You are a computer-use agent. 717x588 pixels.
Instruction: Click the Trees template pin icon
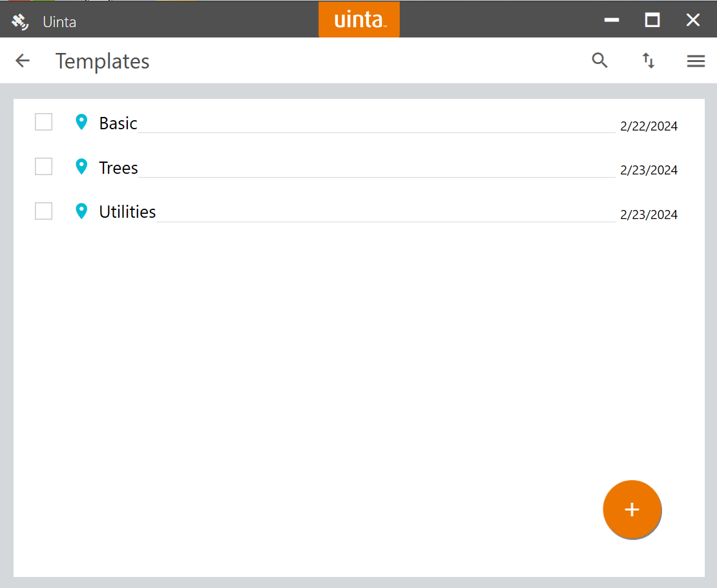pyautogui.click(x=81, y=167)
